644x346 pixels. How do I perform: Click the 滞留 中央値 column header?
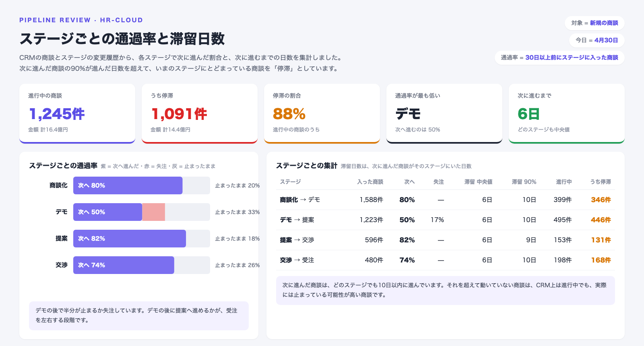coord(478,182)
